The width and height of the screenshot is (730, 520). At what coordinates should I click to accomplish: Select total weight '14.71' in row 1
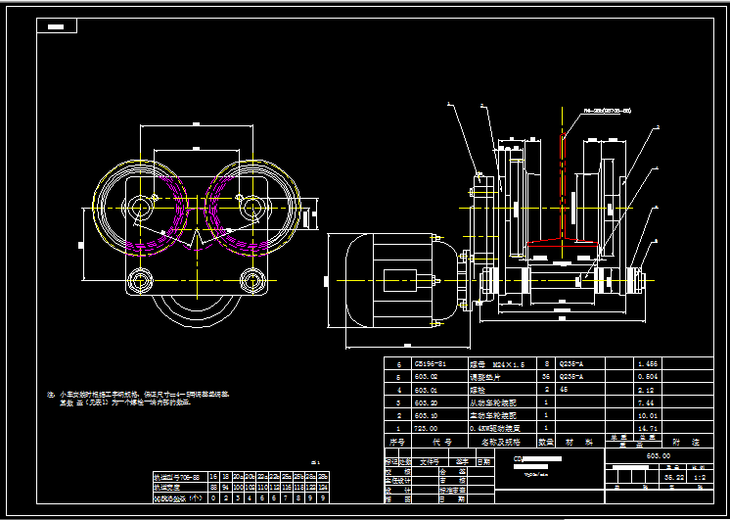click(649, 428)
